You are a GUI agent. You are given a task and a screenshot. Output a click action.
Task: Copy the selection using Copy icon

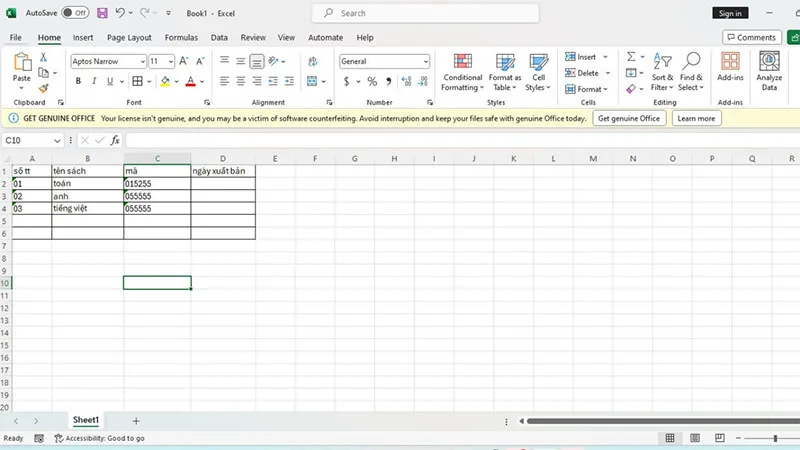43,73
